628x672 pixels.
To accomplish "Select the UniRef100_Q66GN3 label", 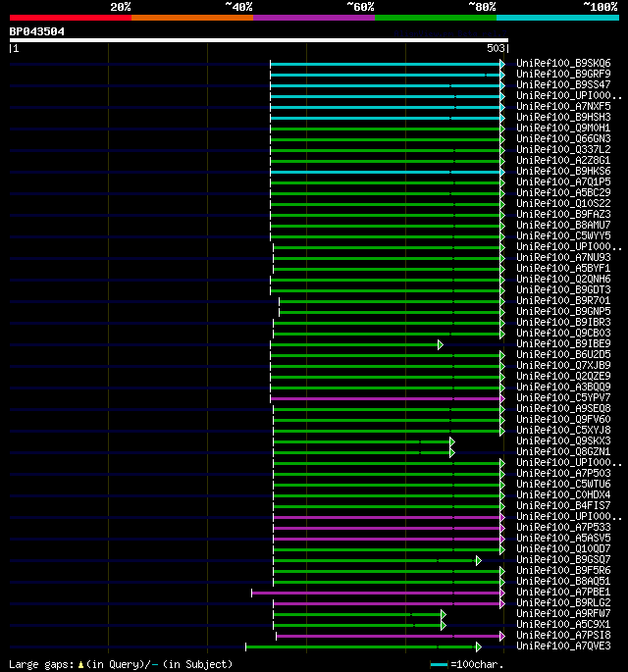I will 563,138.
